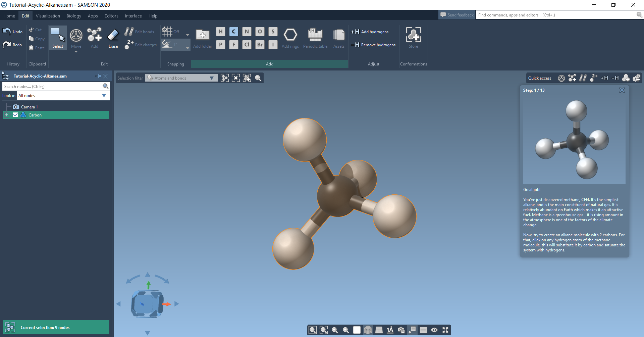Open the Selection filter dropdown
Screen dimensions: 644x337
[181, 78]
